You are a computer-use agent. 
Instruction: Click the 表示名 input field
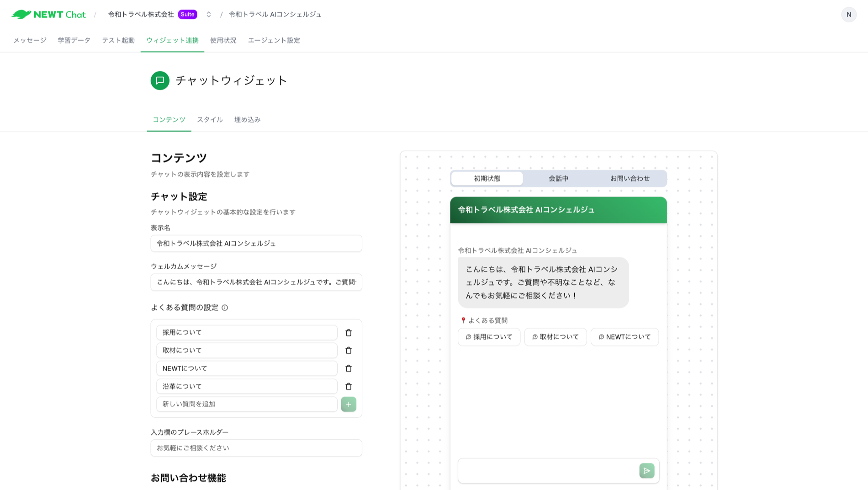[256, 243]
